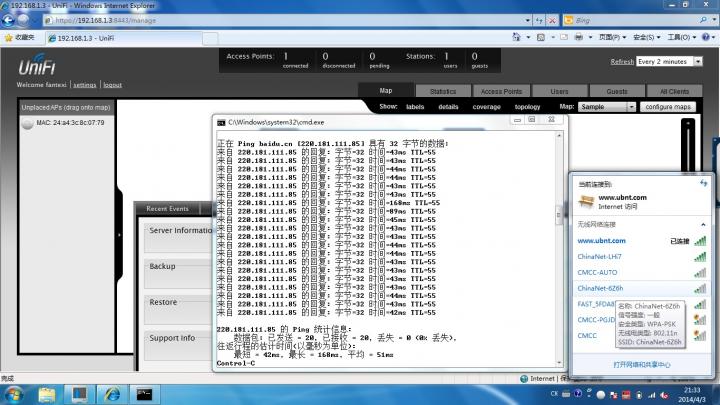Screen dimensions: 720x405
Task: Click the map zoom slider
Action: pyautogui.click(x=687, y=146)
